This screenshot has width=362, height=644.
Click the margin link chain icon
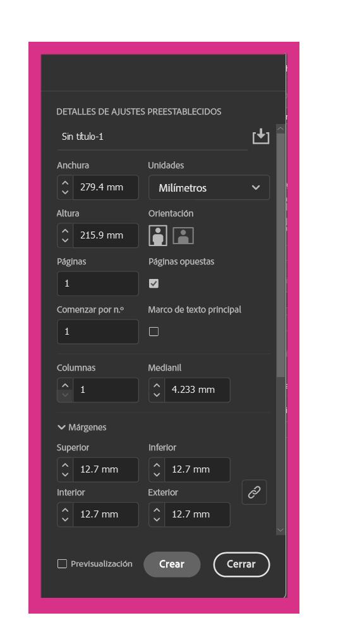(254, 492)
